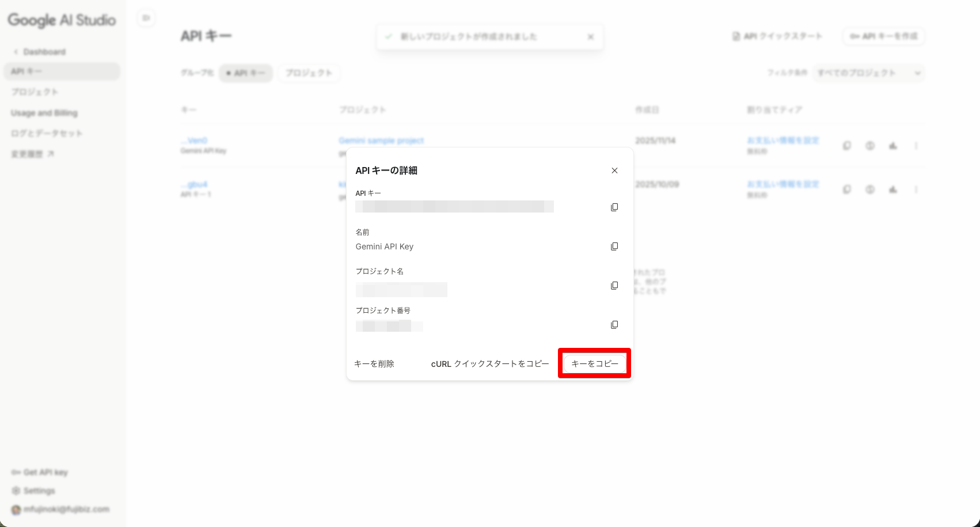This screenshot has height=527, width=980.
Task: Copy the cURL quickstart command
Action: [x=489, y=363]
